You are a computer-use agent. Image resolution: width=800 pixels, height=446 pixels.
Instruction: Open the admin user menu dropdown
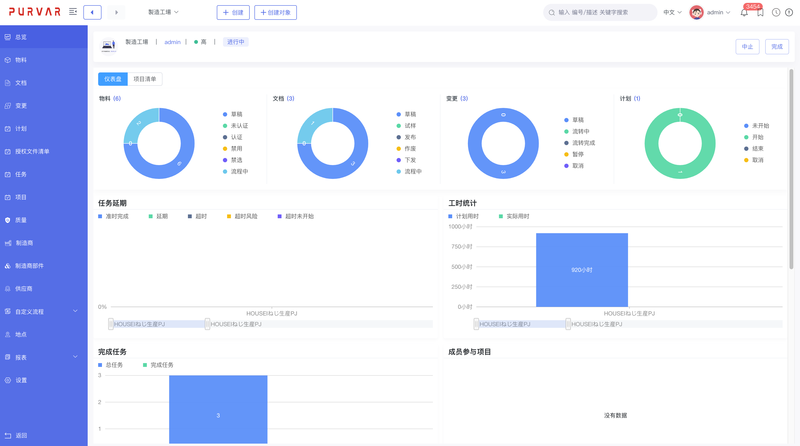(718, 12)
